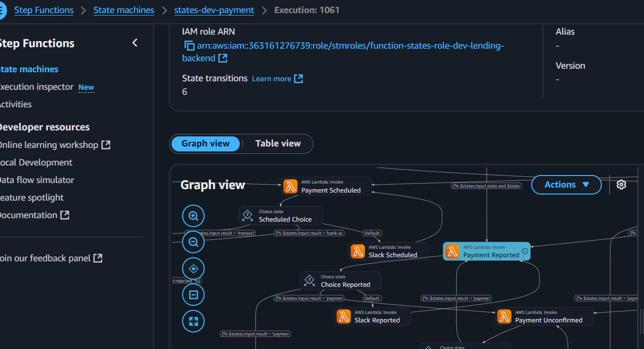Go to Activities in sidebar
Image resolution: width=644 pixels, height=349 pixels.
(16, 104)
